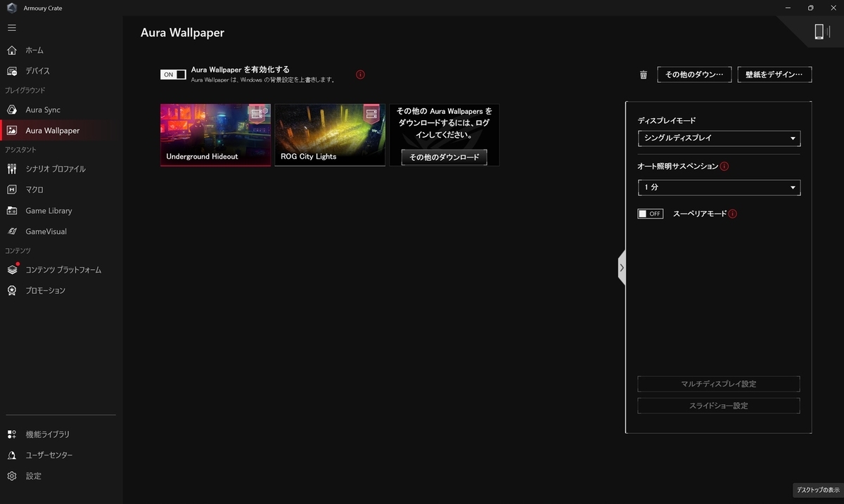The width and height of the screenshot is (844, 504).
Task: Open the ディスプレイモード dropdown
Action: (719, 138)
